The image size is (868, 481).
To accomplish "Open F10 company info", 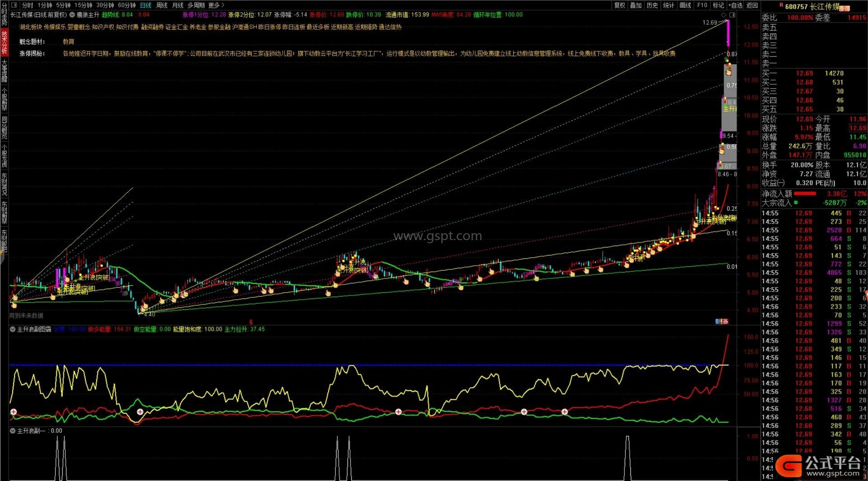I will pos(702,5).
